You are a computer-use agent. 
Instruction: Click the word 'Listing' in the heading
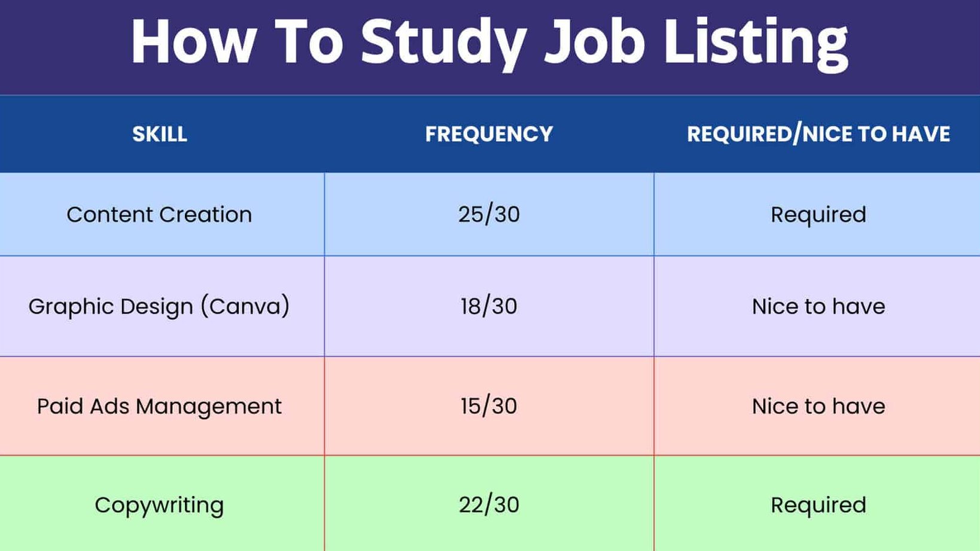[x=756, y=43]
